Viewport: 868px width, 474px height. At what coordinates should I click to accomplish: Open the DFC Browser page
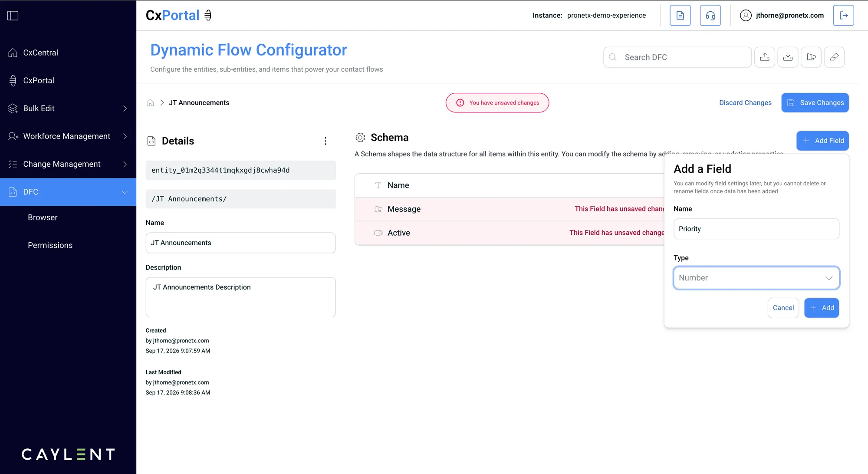point(43,217)
